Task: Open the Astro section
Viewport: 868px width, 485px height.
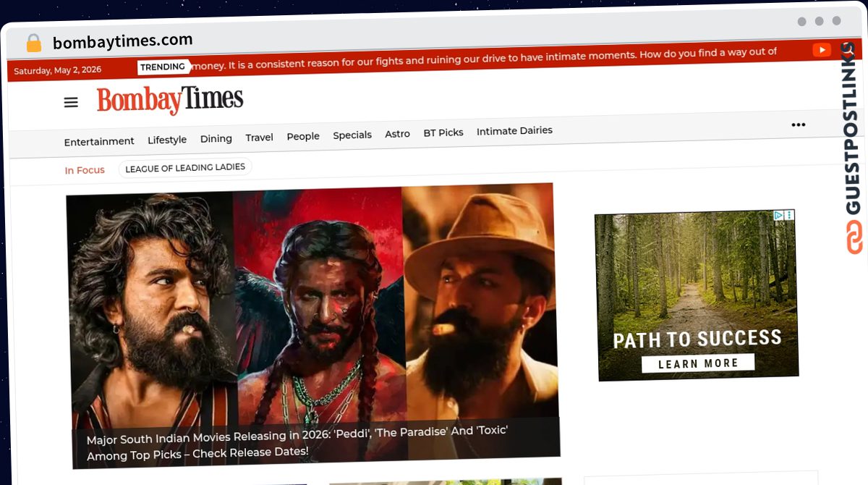Action: (397, 134)
